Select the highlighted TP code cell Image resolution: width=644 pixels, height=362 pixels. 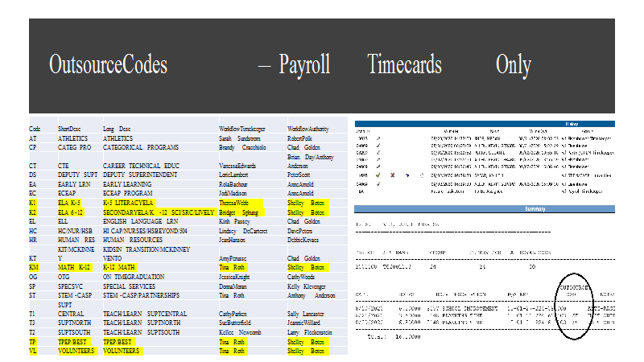pyautogui.click(x=33, y=342)
